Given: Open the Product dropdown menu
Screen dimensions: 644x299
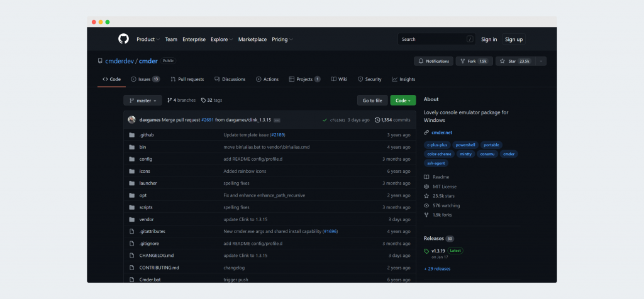Looking at the screenshot, I should (x=148, y=40).
